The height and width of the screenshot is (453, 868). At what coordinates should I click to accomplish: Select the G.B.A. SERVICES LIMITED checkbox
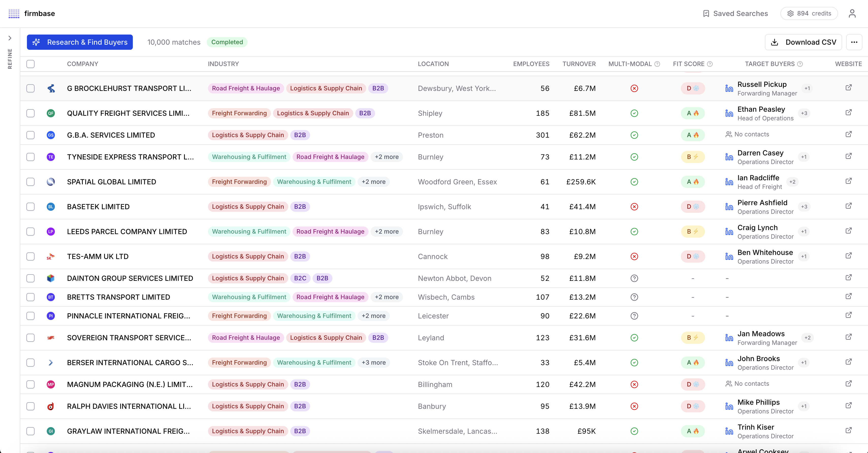pos(31,135)
